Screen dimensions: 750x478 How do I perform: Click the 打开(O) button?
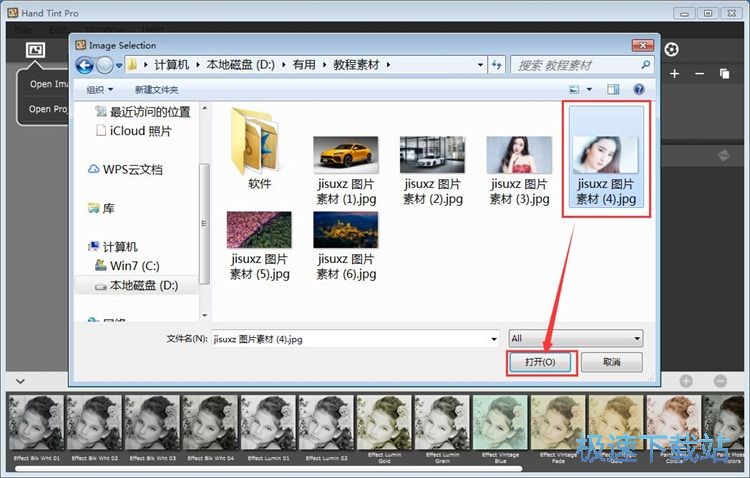(540, 362)
